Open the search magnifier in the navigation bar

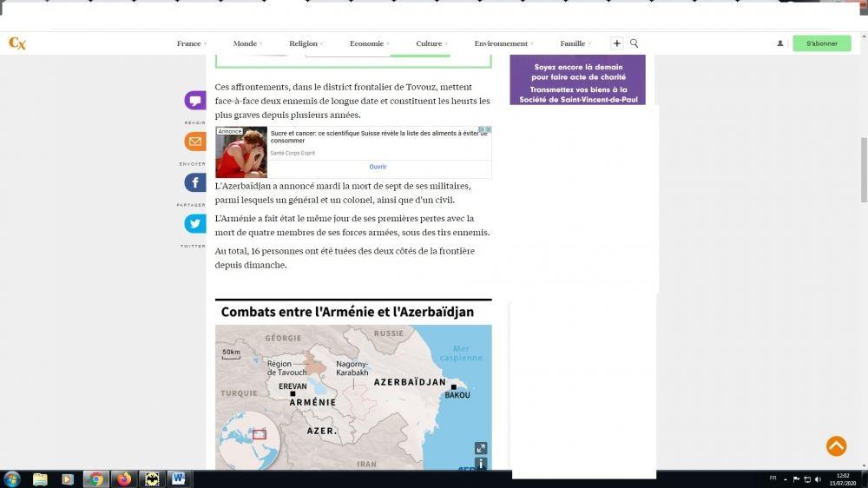tap(635, 43)
